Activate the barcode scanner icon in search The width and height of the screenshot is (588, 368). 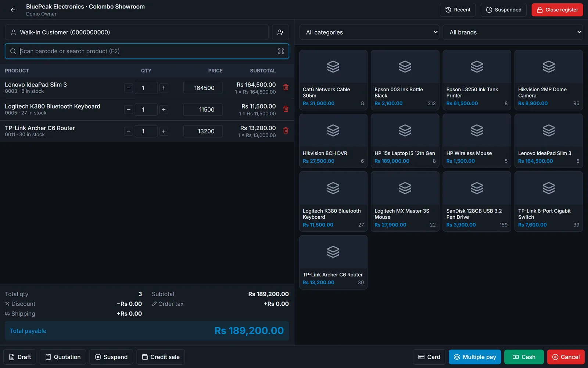pyautogui.click(x=281, y=51)
